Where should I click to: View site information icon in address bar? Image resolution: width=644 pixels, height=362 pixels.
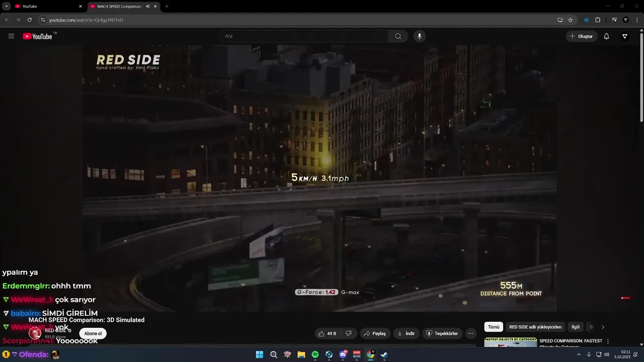point(43,20)
